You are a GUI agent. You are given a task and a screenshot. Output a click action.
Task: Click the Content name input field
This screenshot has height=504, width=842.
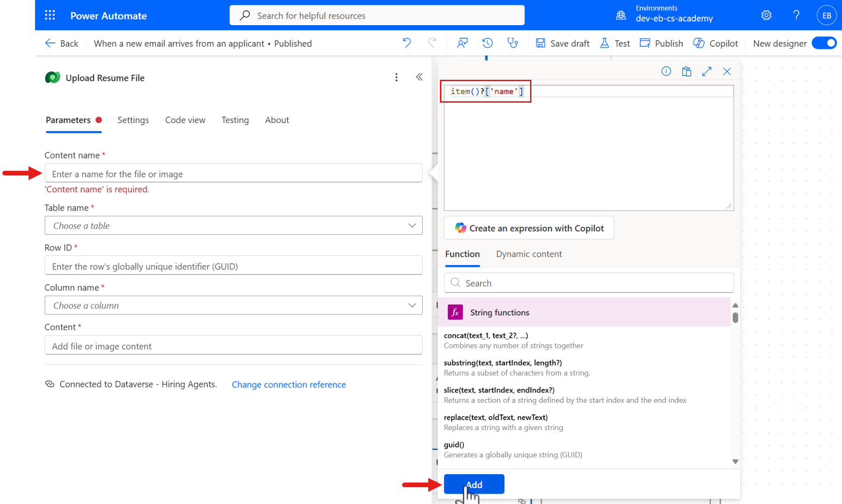pyautogui.click(x=233, y=173)
